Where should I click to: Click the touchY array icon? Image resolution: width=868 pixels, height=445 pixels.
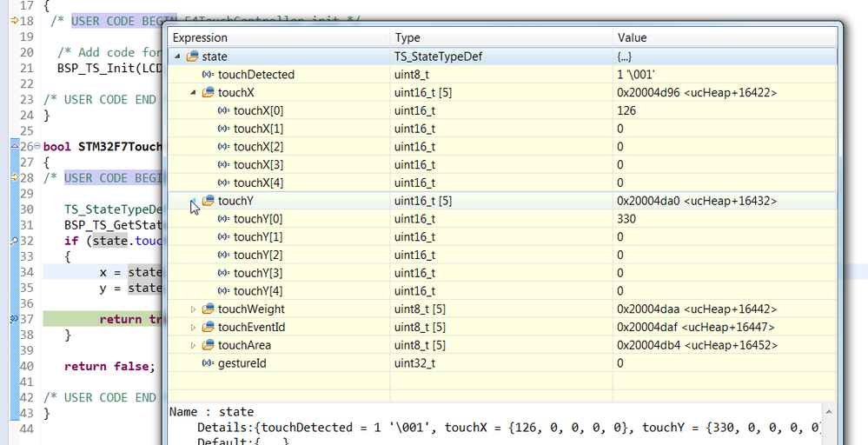point(209,201)
